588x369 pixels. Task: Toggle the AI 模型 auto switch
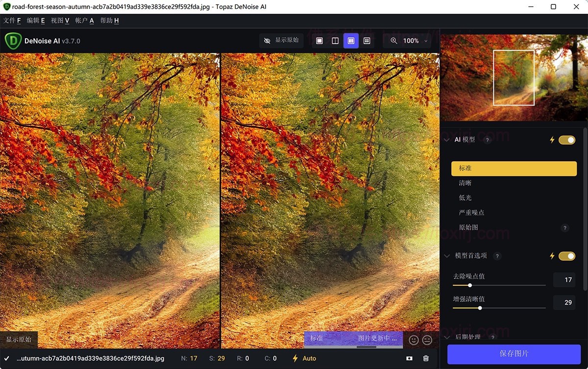click(567, 140)
